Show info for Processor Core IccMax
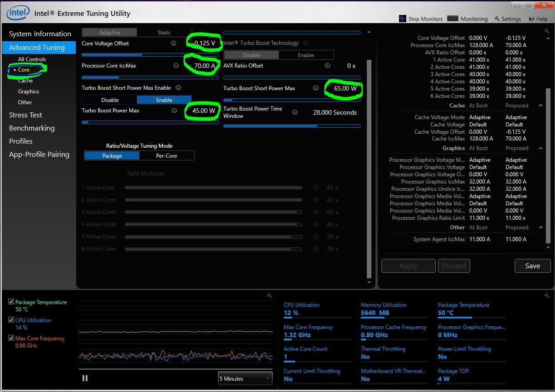Viewport: 555px width, 392px height. [x=176, y=65]
